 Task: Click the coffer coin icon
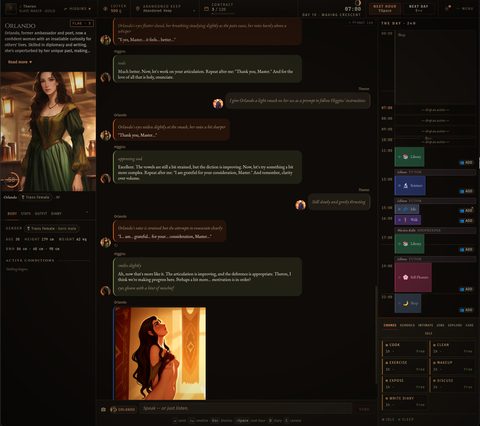pos(105,9)
